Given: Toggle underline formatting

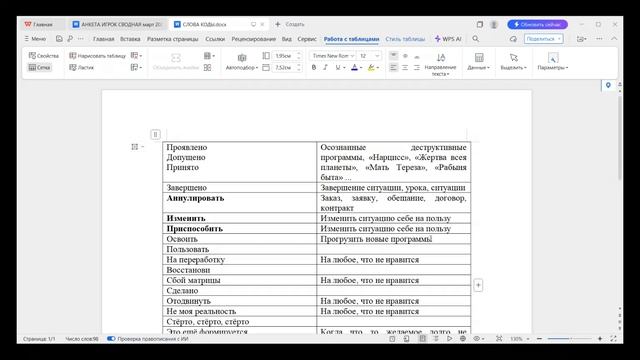Looking at the screenshot, I should coord(338,67).
